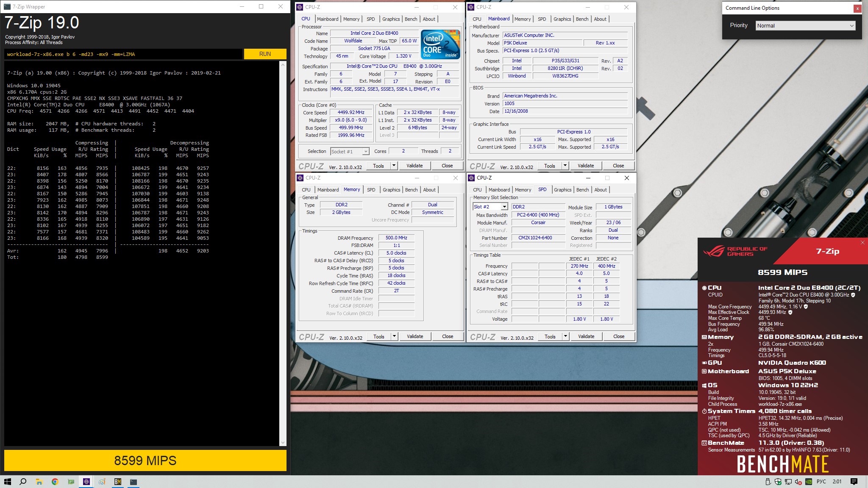Open taskbar search magnifier
Screen dimensions: 868x488
pos(23,482)
